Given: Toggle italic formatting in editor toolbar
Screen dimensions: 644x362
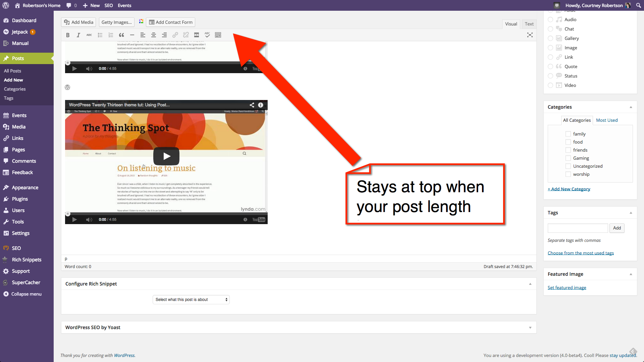Looking at the screenshot, I should [x=78, y=35].
